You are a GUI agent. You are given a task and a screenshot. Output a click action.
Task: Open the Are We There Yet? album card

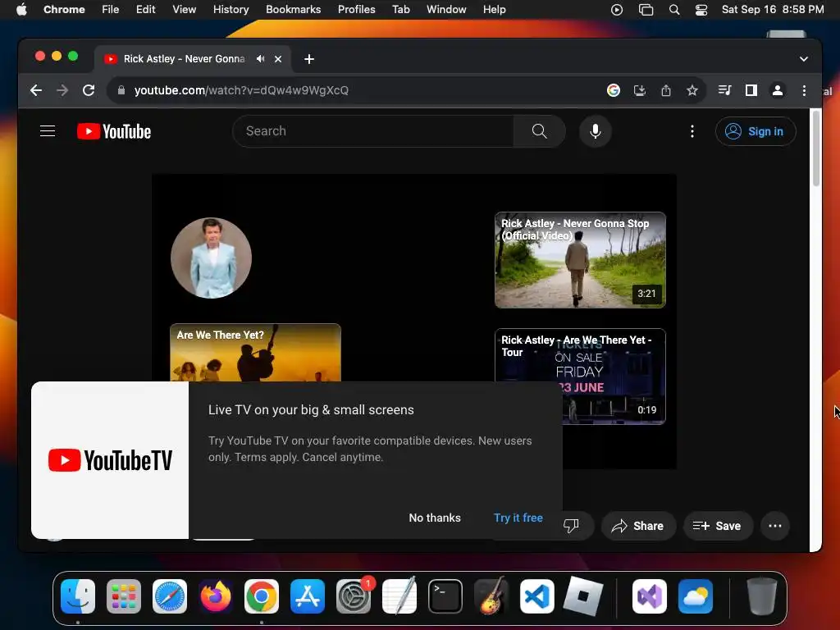(256, 353)
